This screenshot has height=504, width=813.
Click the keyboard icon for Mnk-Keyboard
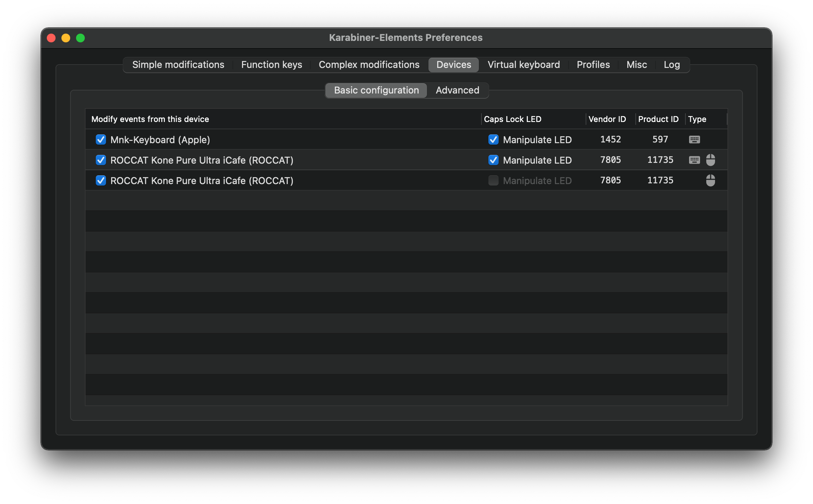695,140
